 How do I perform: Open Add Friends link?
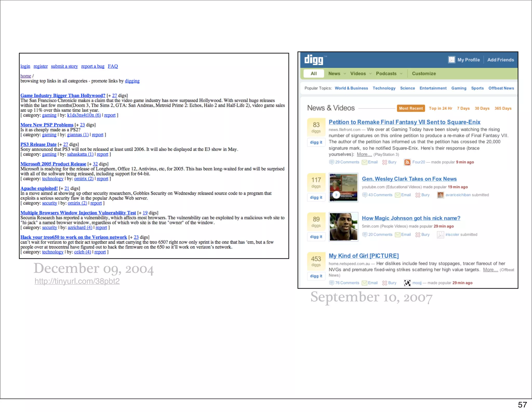click(x=501, y=60)
